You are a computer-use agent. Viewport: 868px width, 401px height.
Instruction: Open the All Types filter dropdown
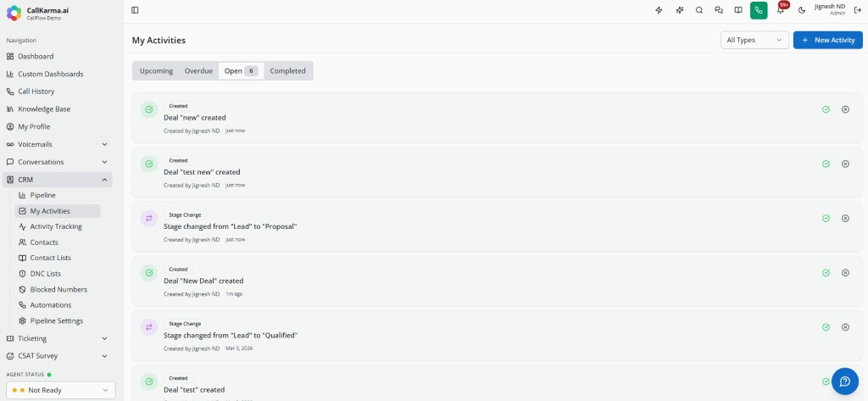point(754,40)
